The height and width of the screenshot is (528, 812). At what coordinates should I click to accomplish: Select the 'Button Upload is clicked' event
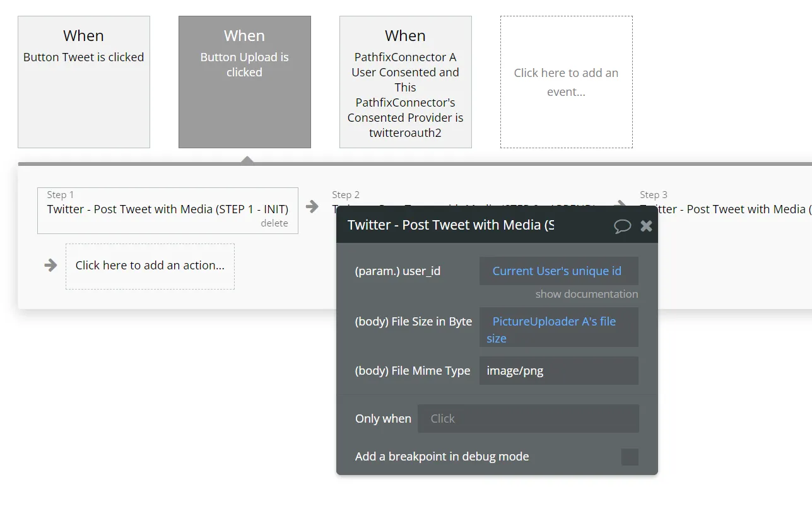click(245, 82)
